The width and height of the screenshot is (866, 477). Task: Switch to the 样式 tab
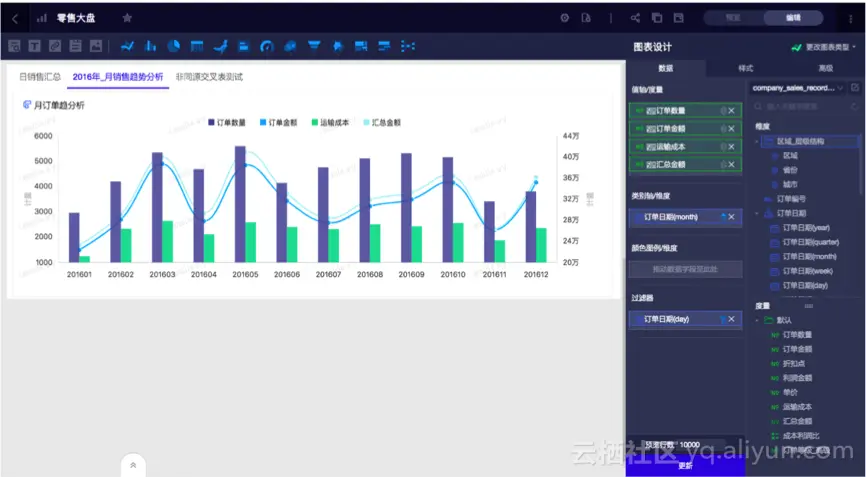[746, 68]
